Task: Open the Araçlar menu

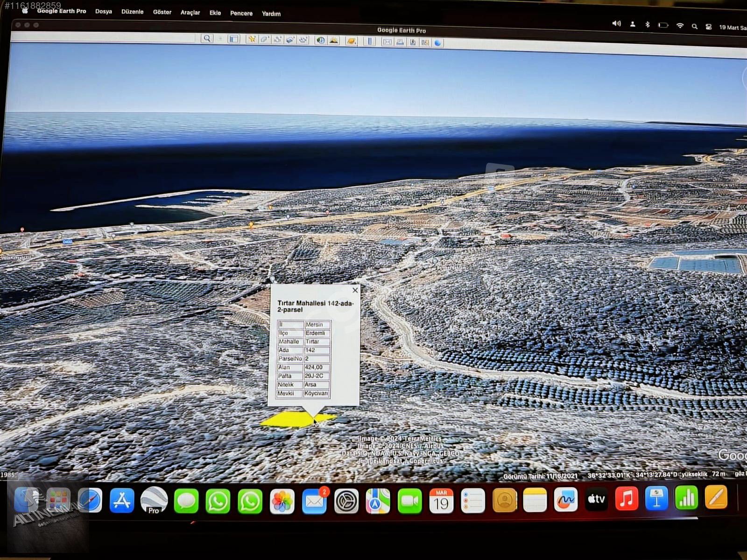Action: click(190, 13)
